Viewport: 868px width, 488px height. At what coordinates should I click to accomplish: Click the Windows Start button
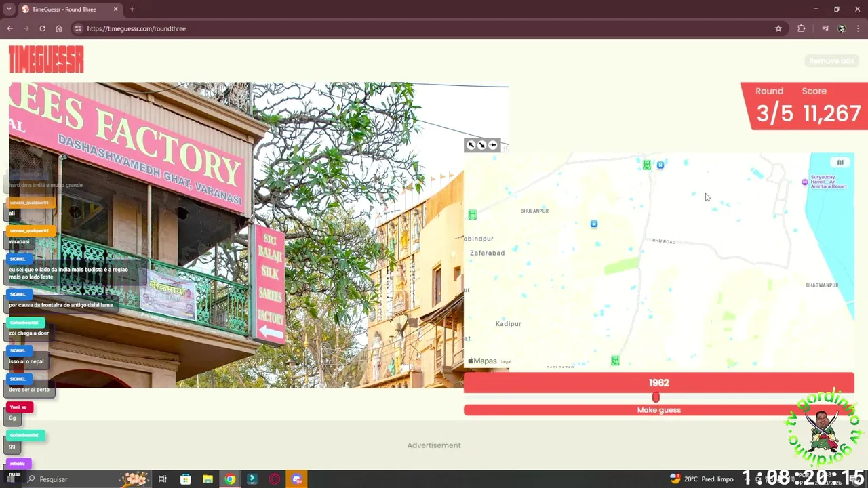pyautogui.click(x=10, y=479)
